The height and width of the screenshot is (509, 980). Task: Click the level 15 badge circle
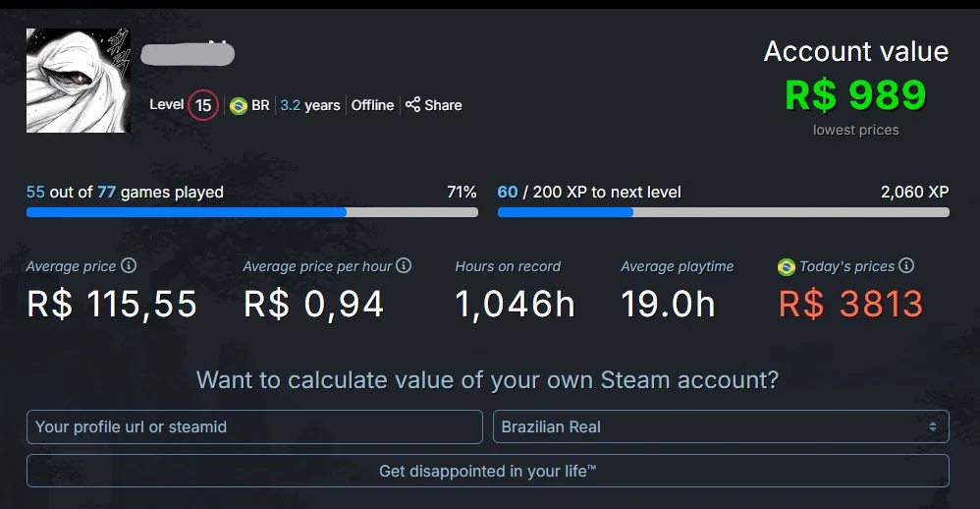tap(203, 105)
